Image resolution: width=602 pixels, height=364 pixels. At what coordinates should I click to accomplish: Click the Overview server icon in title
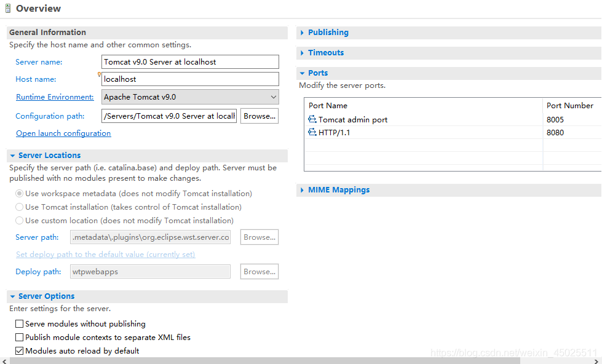point(7,9)
